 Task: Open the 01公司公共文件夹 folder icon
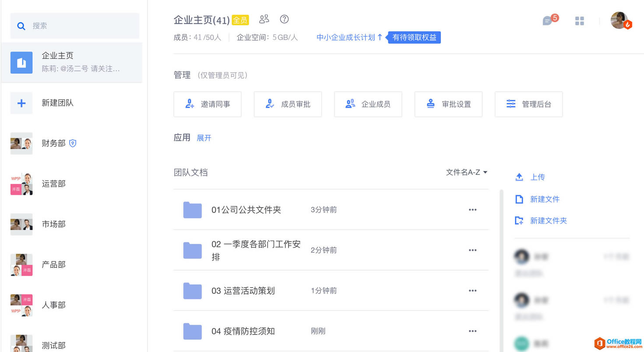(193, 210)
